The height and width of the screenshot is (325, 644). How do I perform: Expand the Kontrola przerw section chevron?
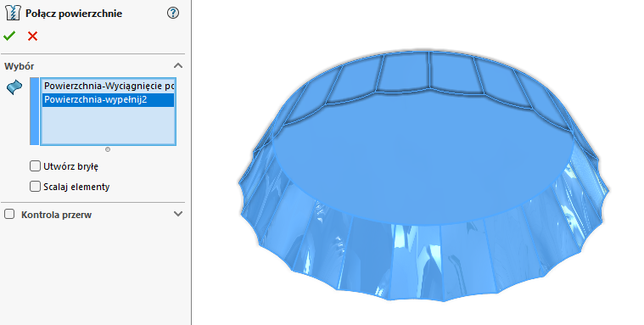click(178, 214)
